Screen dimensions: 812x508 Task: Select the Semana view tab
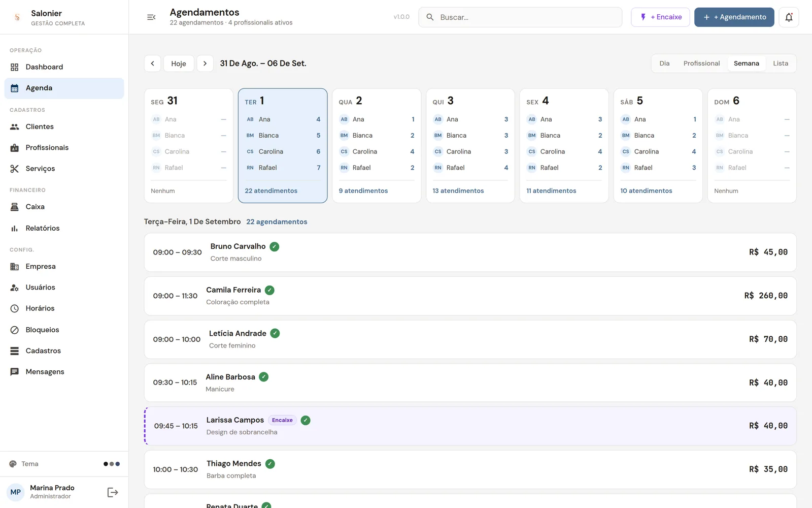point(746,63)
